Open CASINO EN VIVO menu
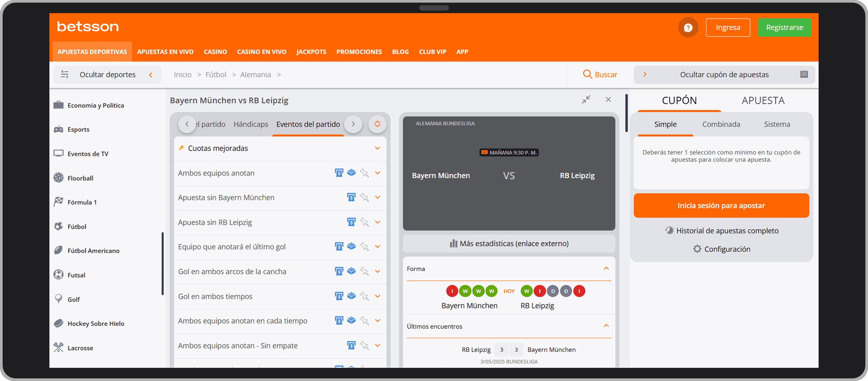The height and width of the screenshot is (381, 868). pos(261,52)
